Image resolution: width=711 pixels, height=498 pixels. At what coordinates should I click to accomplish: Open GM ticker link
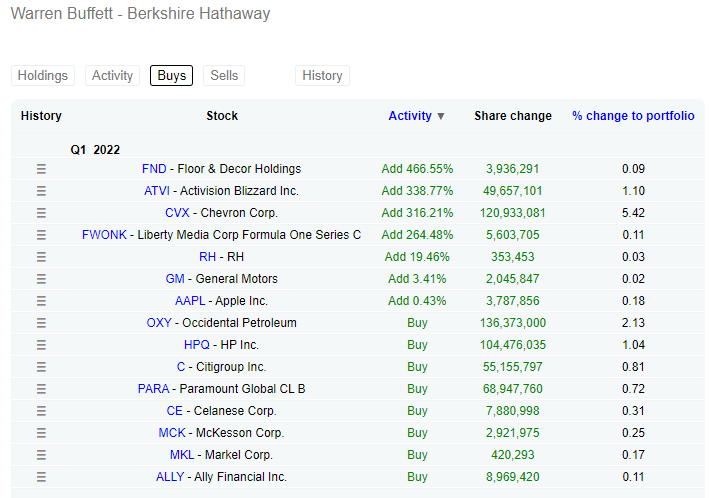coord(175,279)
